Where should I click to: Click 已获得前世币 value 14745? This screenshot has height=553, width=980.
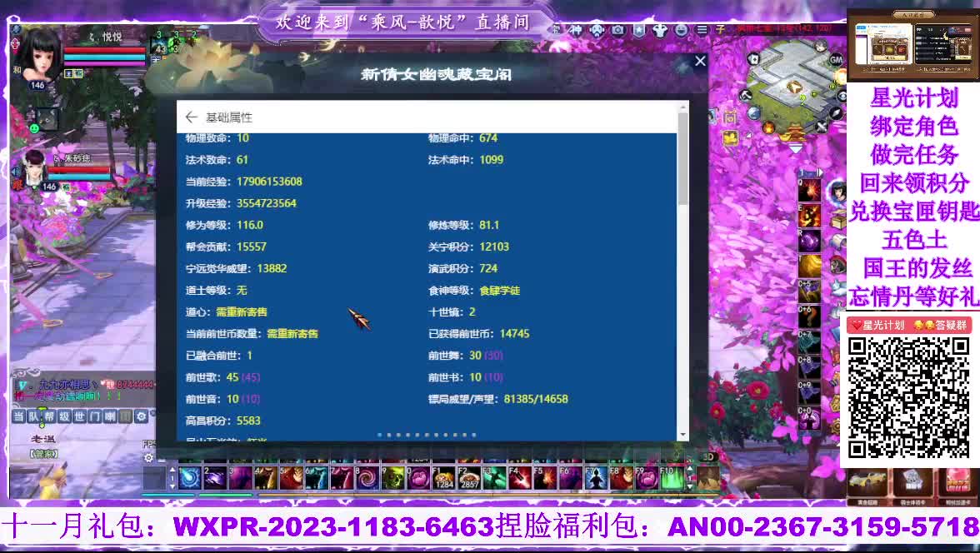[x=514, y=334]
